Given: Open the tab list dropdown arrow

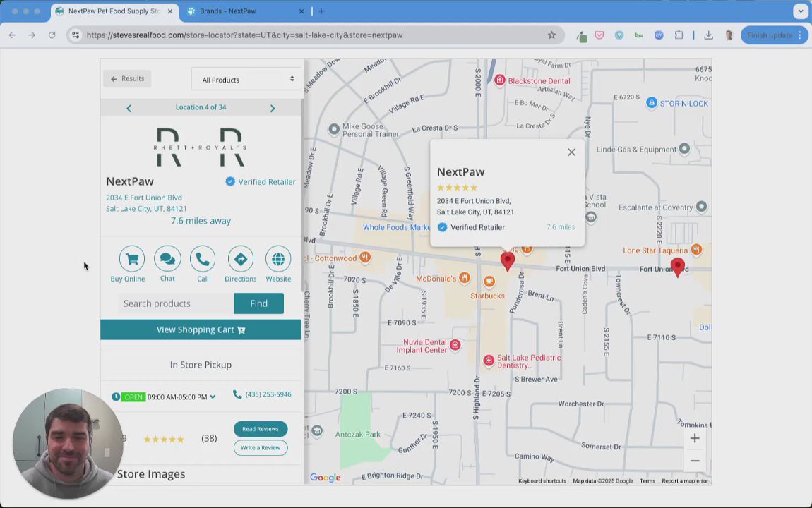Looking at the screenshot, I should (x=801, y=11).
